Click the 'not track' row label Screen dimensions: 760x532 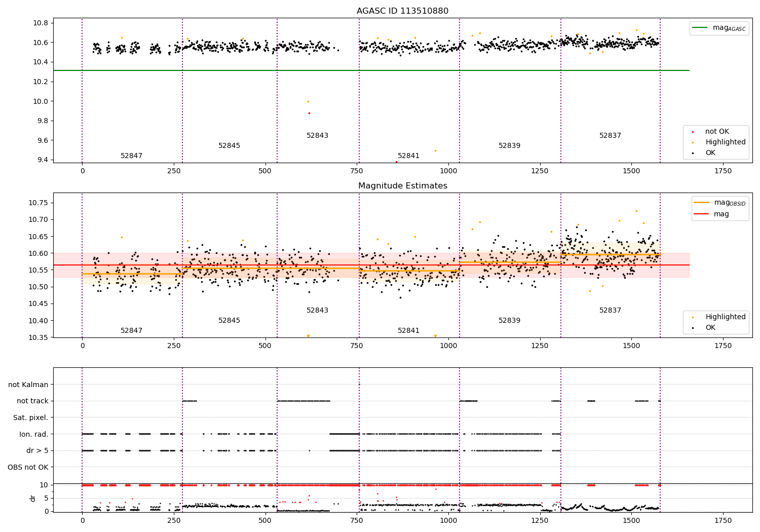[x=32, y=401]
